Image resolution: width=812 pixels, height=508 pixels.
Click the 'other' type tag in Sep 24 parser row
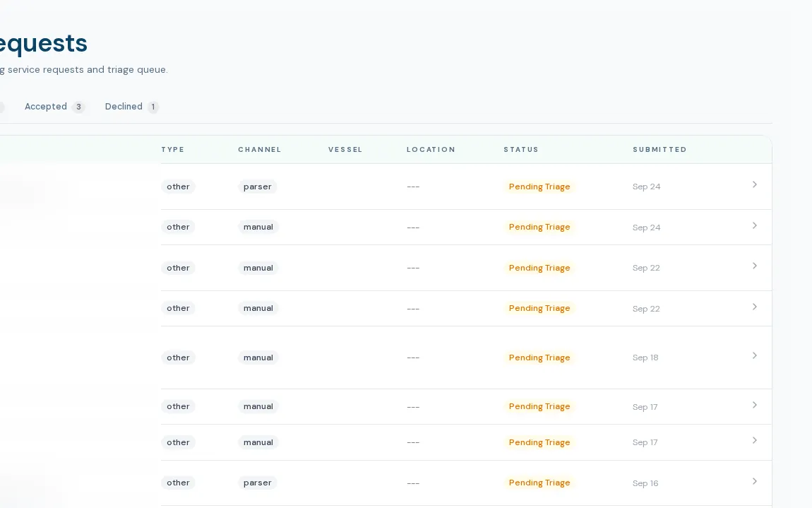point(178,187)
